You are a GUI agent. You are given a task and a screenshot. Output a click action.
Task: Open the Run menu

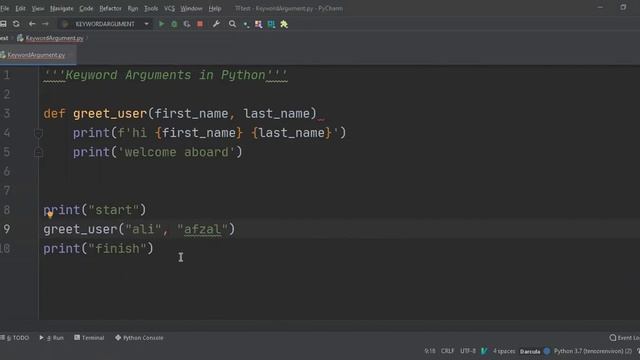(x=133, y=8)
